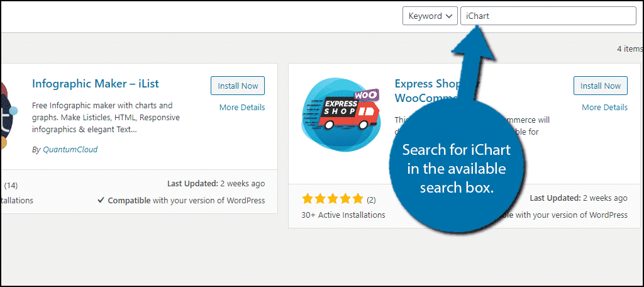Click the '4 items' results count

coord(630,48)
